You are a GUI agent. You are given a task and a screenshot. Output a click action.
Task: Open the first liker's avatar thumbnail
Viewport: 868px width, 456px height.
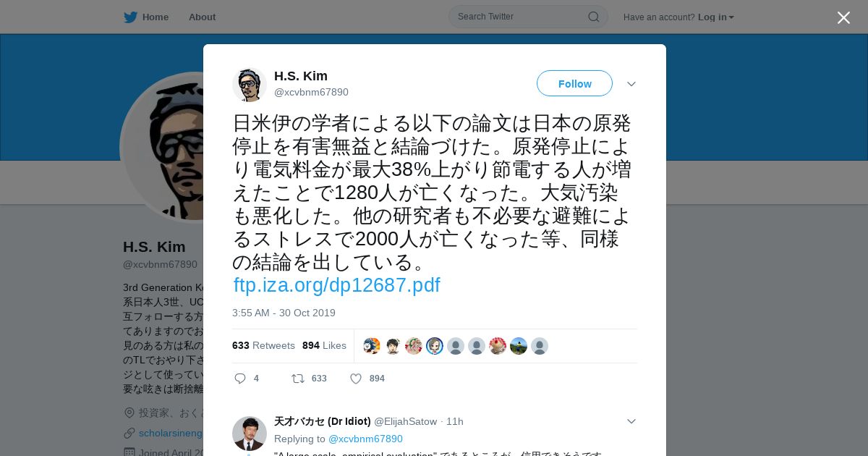tap(372, 346)
